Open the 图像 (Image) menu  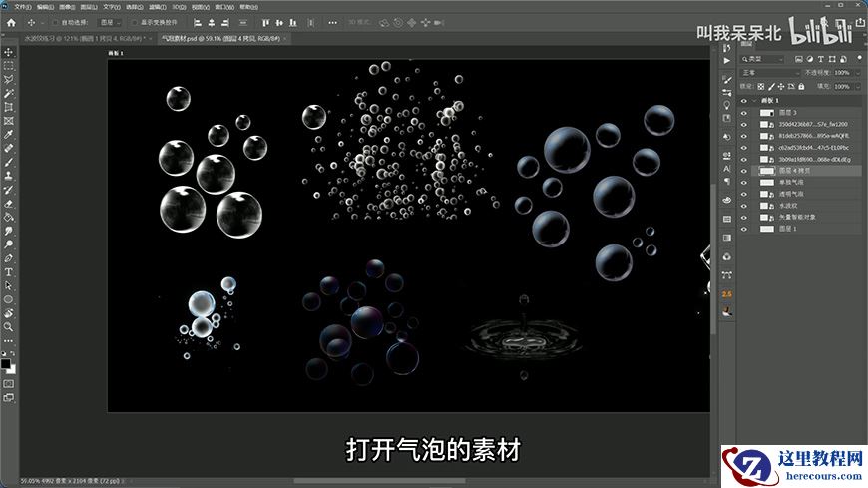click(67, 7)
